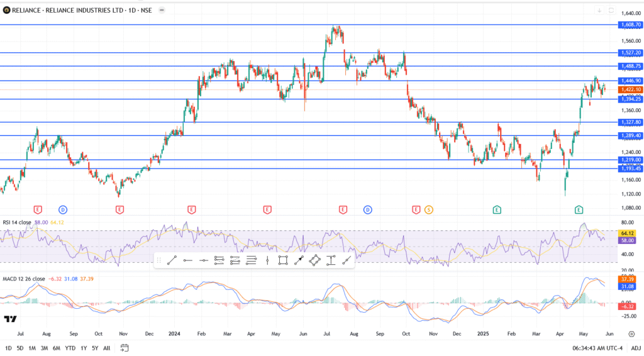Click the faint down-arrow icon at top right

click(x=599, y=10)
